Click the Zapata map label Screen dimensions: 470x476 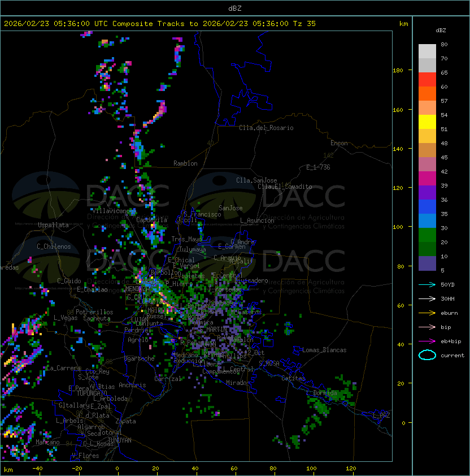pyautogui.click(x=125, y=421)
